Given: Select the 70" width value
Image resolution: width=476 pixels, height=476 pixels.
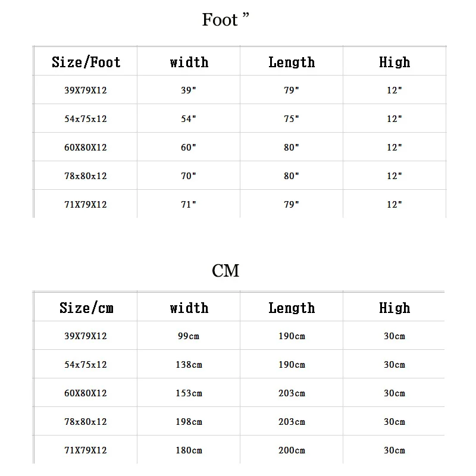Looking at the screenshot, I should (189, 176).
